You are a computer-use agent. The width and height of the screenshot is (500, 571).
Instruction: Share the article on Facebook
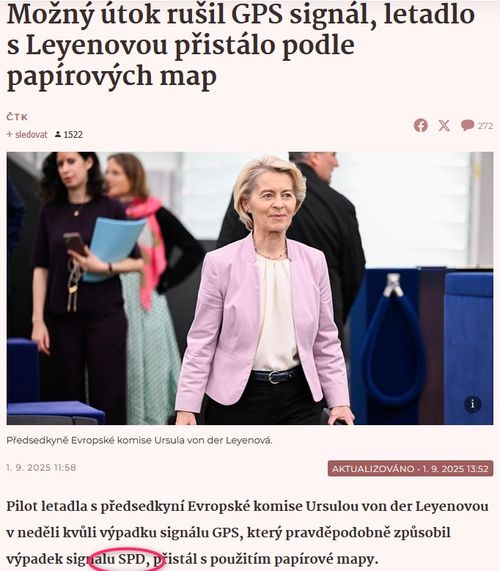[x=421, y=126]
